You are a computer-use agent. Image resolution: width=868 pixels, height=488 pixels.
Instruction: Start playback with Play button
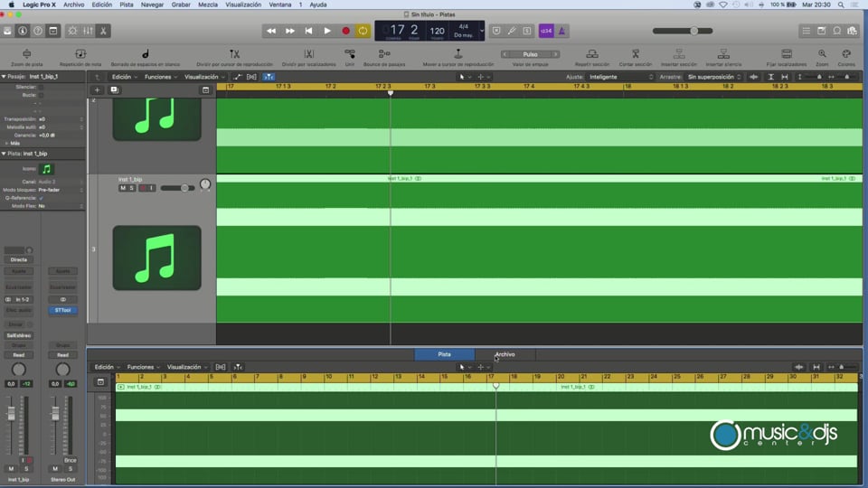point(327,31)
